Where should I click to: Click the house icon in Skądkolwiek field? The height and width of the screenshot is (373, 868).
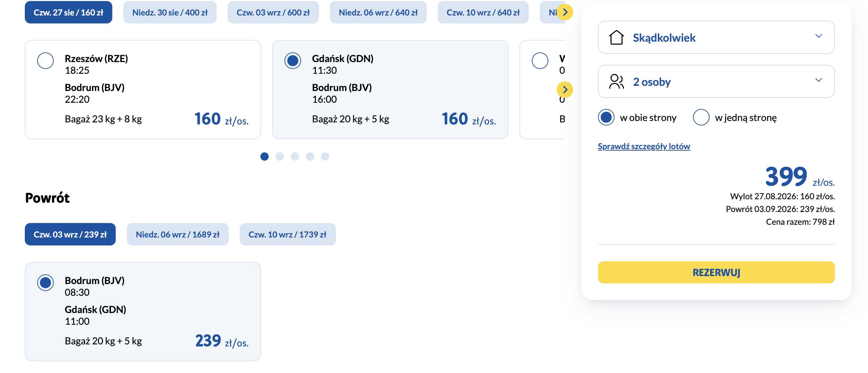coord(616,37)
